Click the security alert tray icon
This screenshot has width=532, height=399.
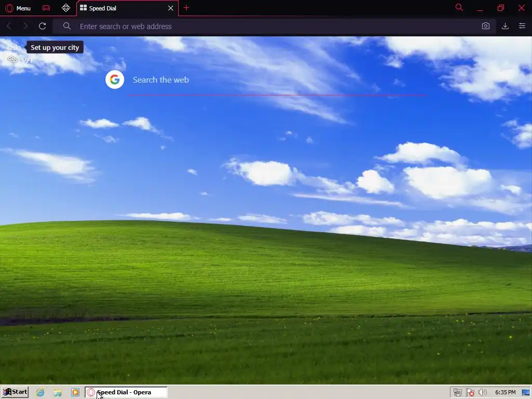tap(470, 393)
